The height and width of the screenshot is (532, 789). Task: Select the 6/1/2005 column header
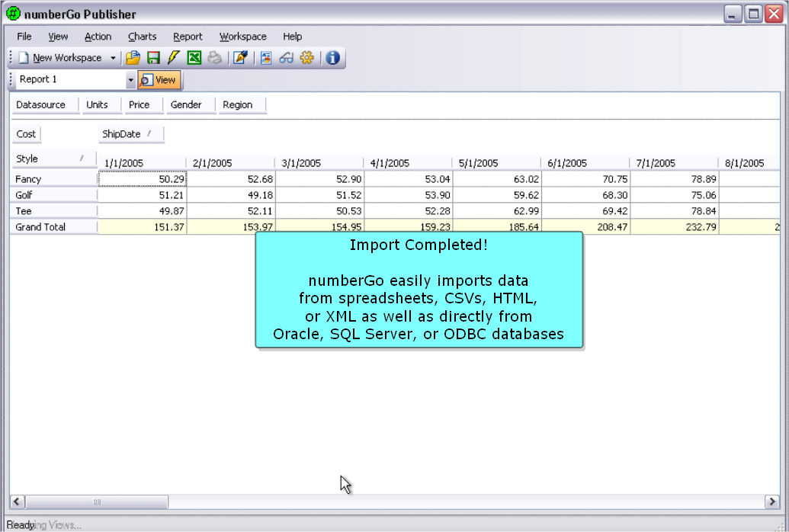point(585,163)
